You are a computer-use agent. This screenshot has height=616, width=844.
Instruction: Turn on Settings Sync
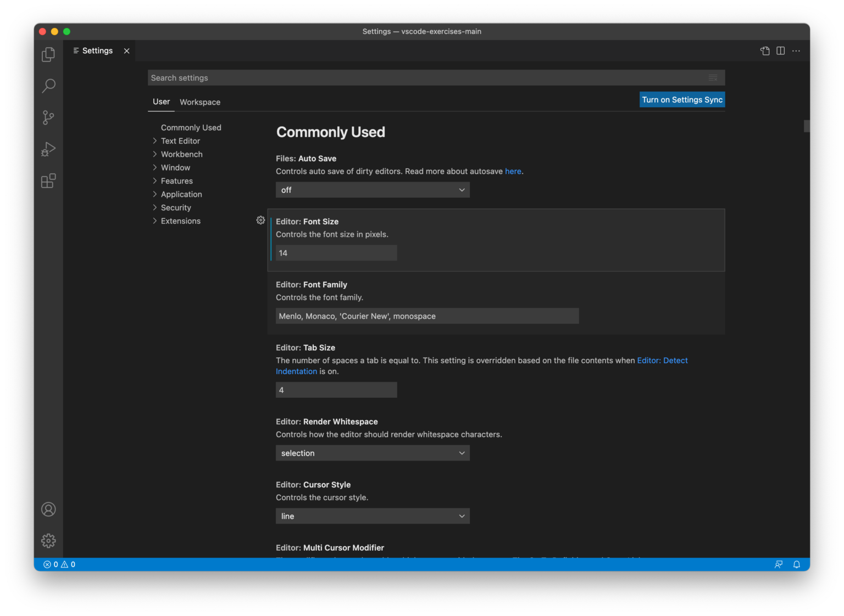tap(682, 99)
